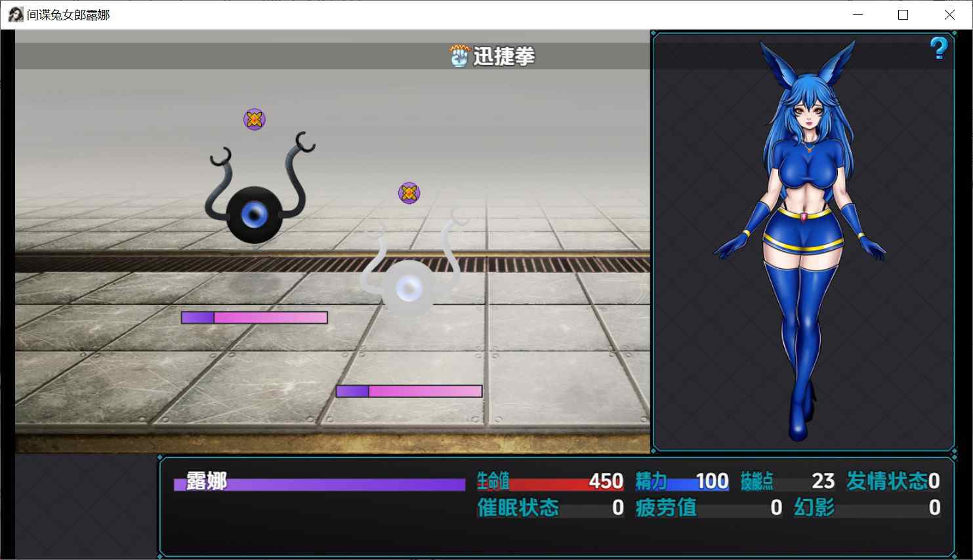Image resolution: width=973 pixels, height=560 pixels.
Task: Click the fist icon beside 迅捷拳
Action: point(459,56)
